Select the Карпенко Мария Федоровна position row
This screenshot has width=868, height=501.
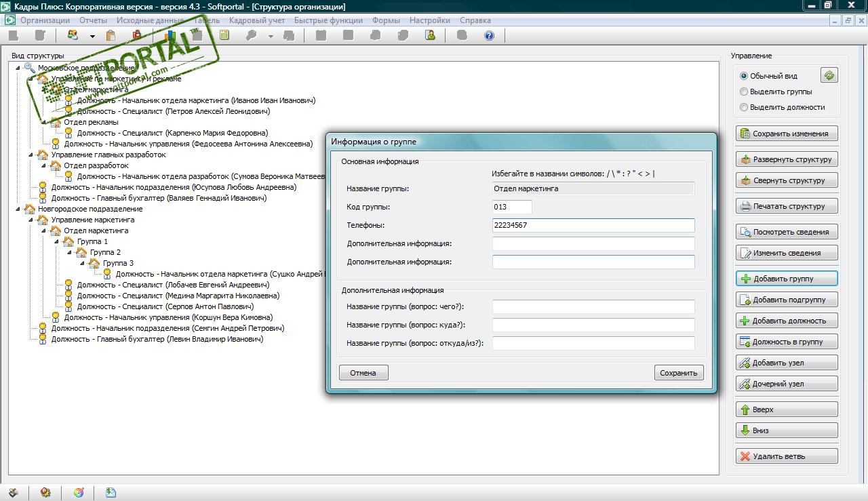click(x=172, y=133)
